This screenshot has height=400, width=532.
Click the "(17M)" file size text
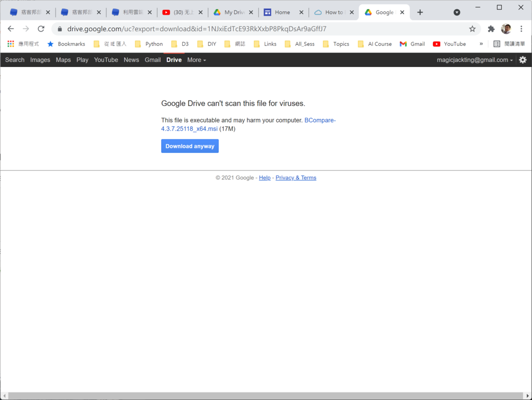point(228,128)
